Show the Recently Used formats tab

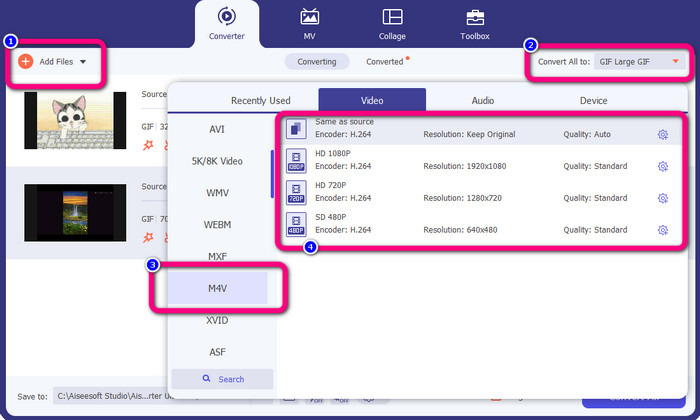(260, 100)
